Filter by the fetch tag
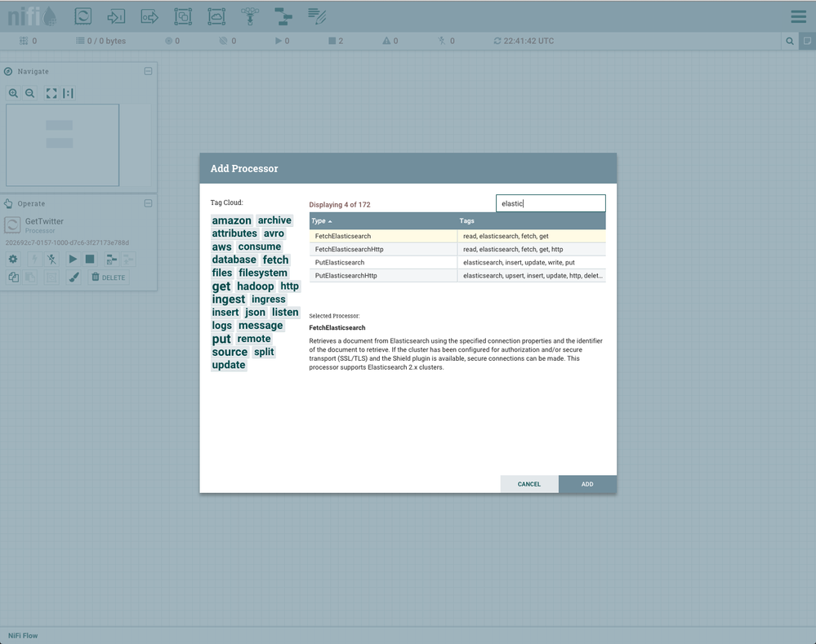 click(x=276, y=260)
